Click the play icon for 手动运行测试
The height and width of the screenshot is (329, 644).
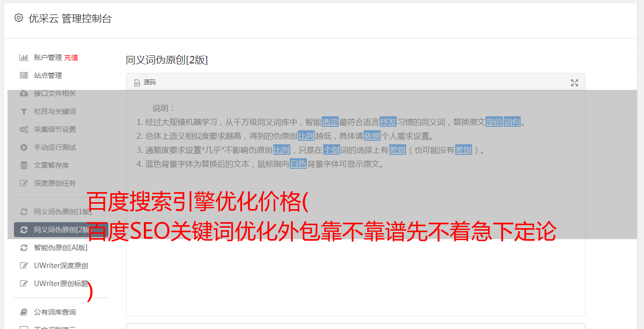23,147
